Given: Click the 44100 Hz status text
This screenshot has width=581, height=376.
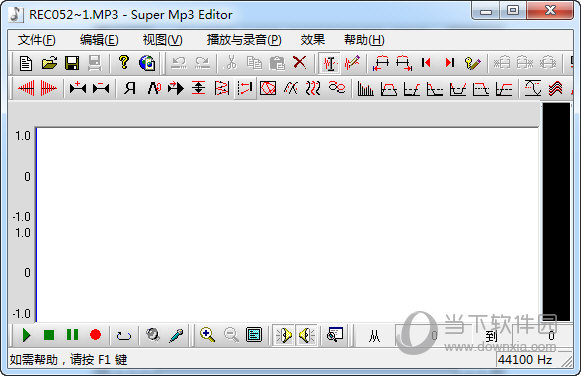Looking at the screenshot, I should (525, 360).
